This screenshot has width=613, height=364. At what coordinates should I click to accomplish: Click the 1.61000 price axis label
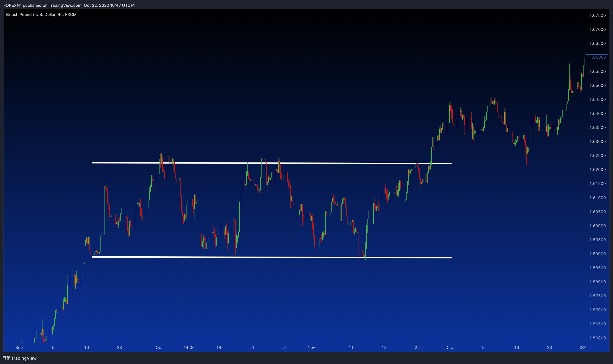pos(597,198)
